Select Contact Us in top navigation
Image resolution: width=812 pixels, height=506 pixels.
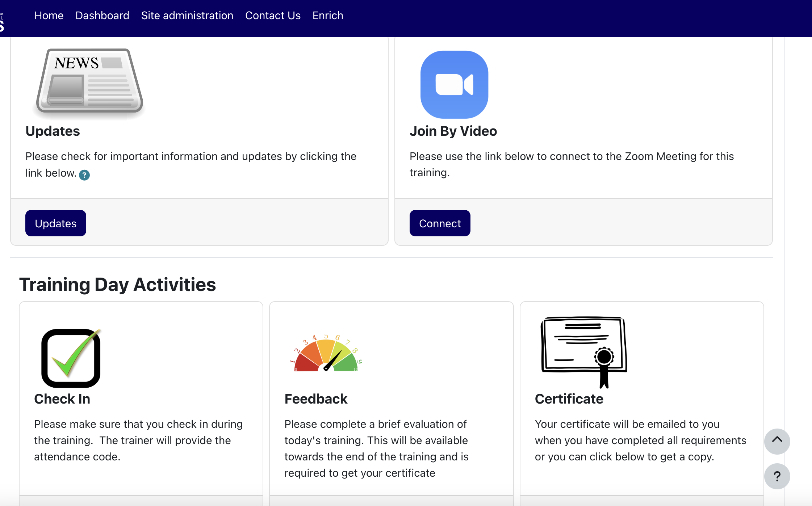(x=273, y=16)
